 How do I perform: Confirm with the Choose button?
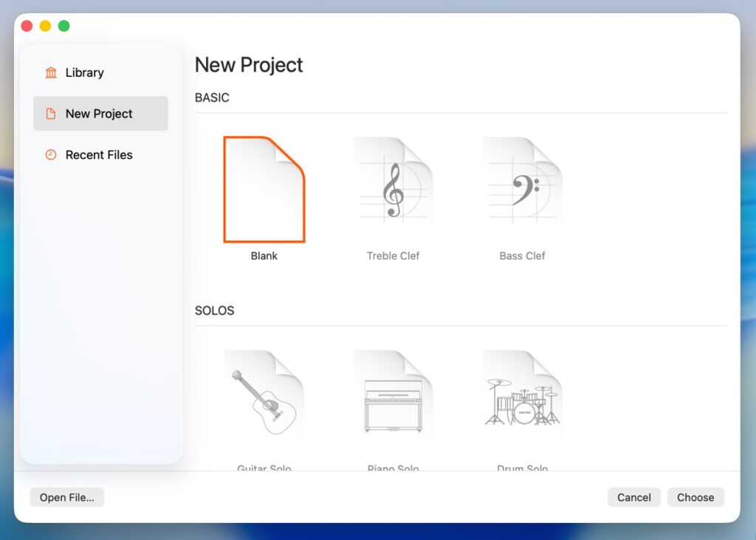point(695,497)
